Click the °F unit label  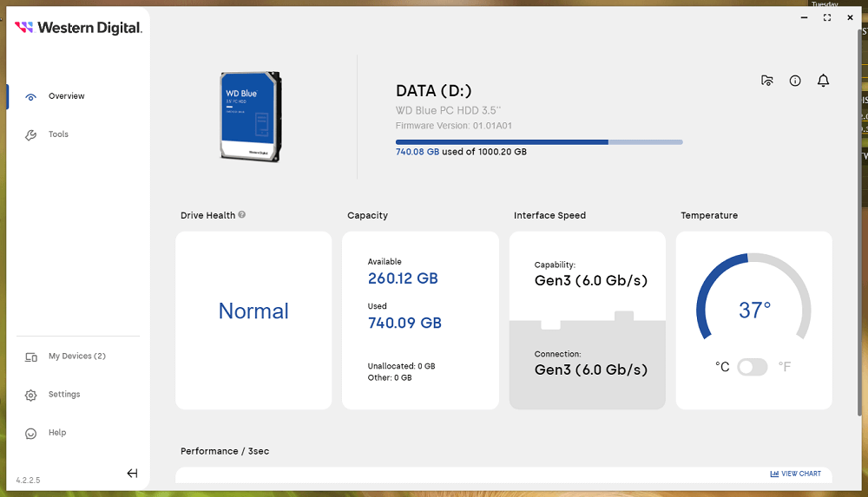point(785,366)
